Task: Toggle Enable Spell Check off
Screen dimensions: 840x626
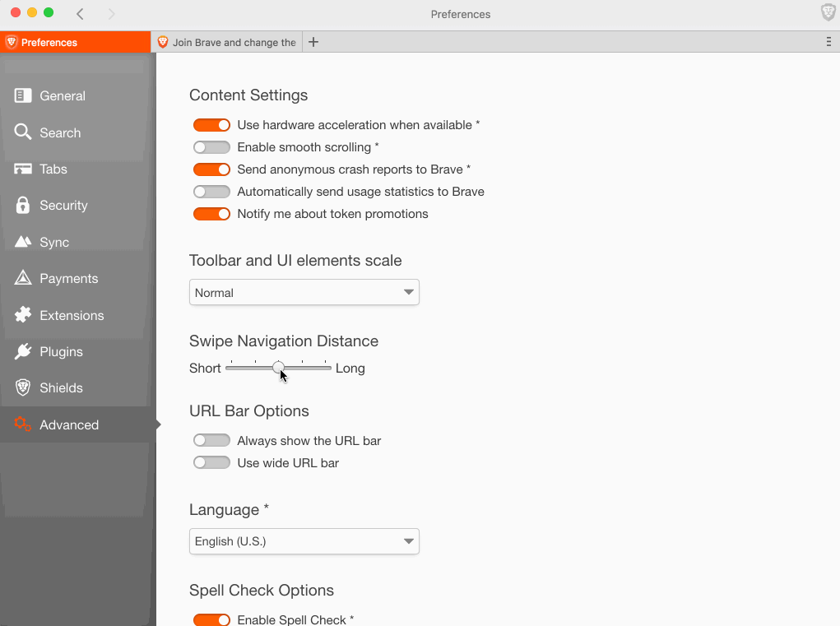Action: [x=211, y=619]
